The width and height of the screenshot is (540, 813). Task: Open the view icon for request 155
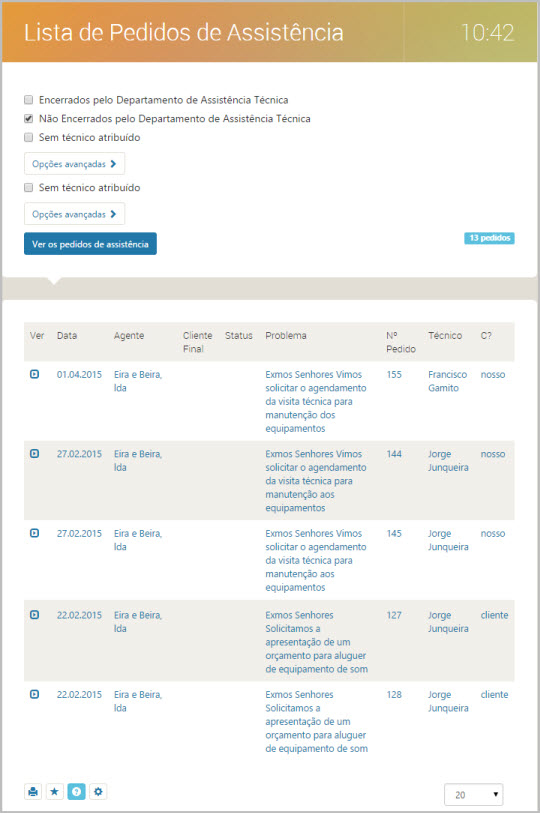pyautogui.click(x=34, y=374)
